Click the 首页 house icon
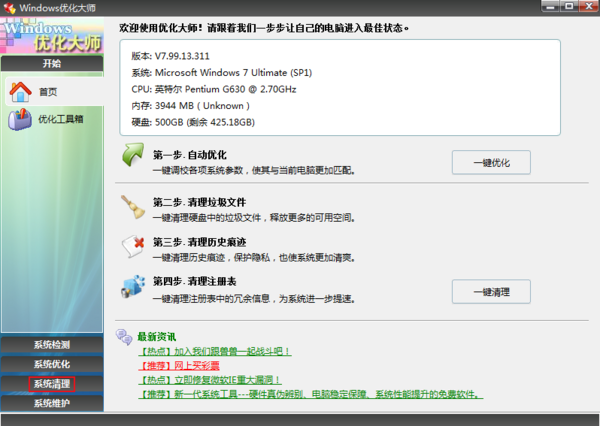 (20, 92)
